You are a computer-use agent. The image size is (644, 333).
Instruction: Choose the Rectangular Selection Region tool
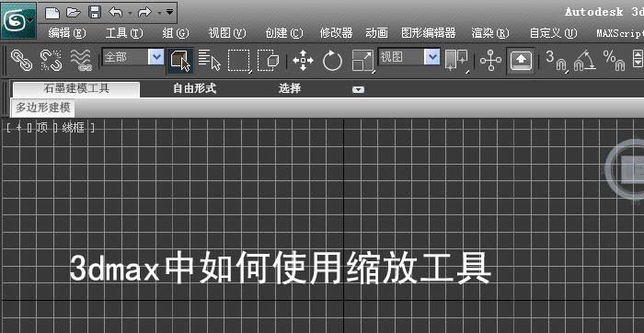point(239,61)
